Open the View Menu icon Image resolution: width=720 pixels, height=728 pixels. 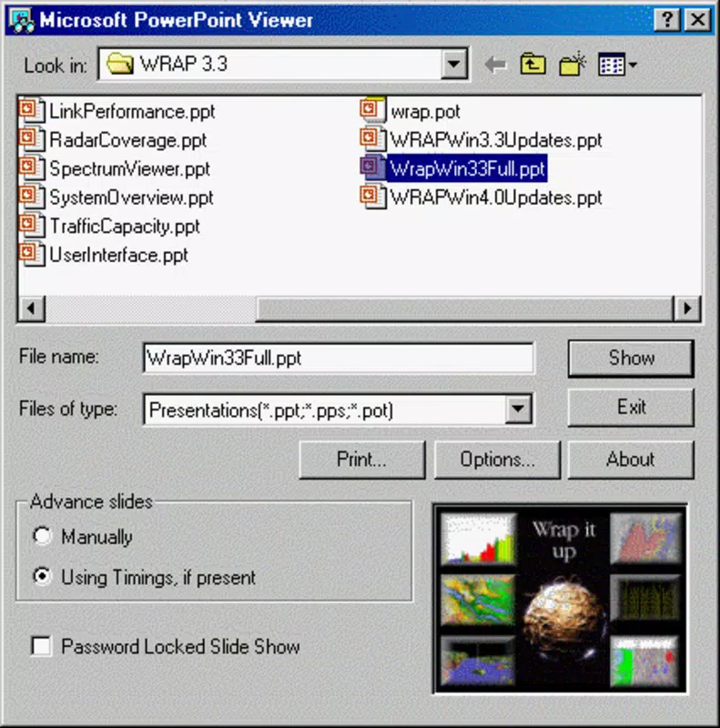point(617,65)
